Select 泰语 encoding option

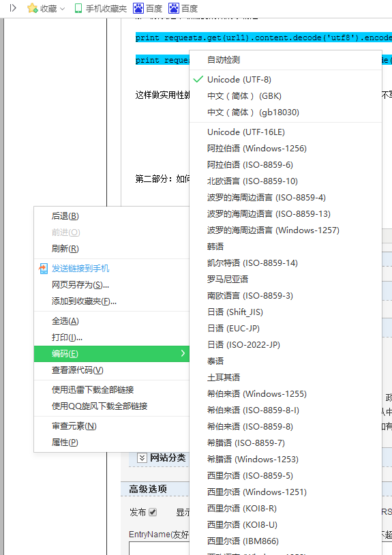286,361
